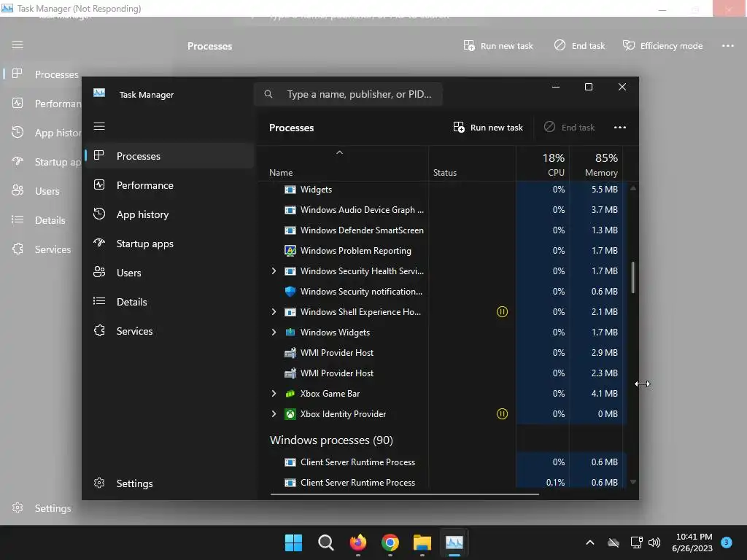The height and width of the screenshot is (560, 747).
Task: Click End task in front Task Manager
Action: tap(569, 127)
